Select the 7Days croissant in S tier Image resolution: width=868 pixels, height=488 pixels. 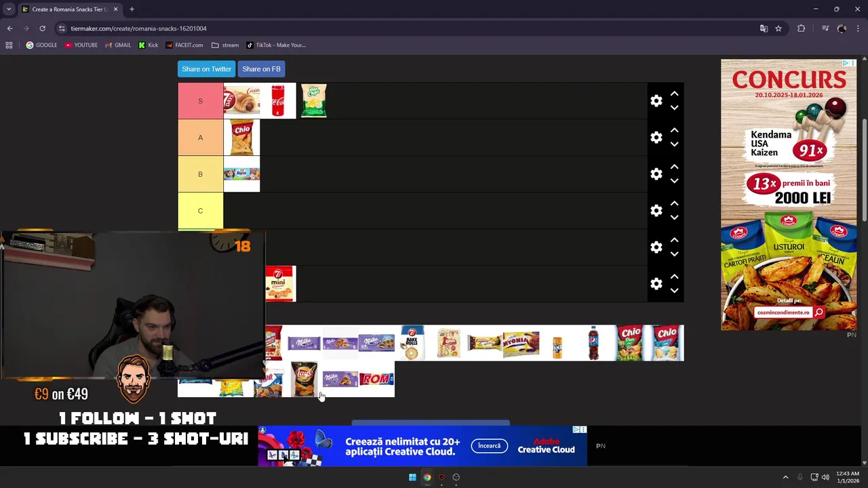point(241,101)
